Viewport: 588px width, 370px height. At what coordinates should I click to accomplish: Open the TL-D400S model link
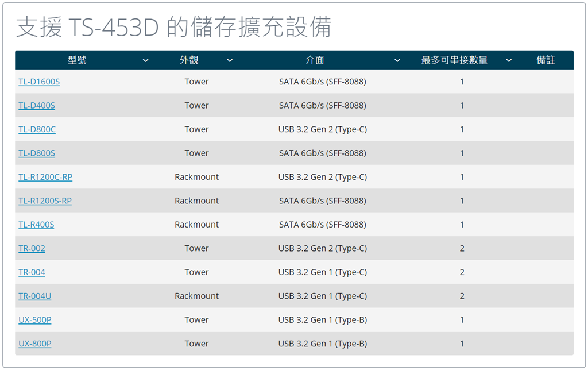coord(37,106)
